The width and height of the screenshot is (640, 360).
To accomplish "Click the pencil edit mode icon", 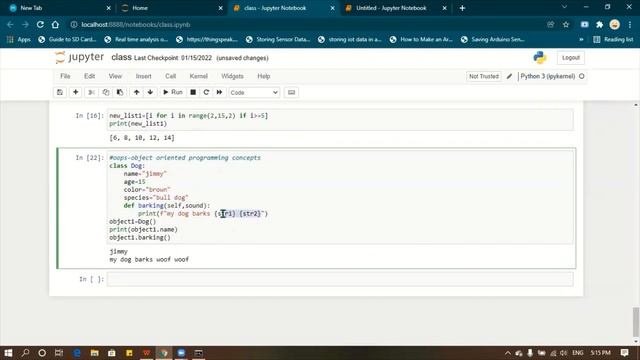I will [509, 76].
